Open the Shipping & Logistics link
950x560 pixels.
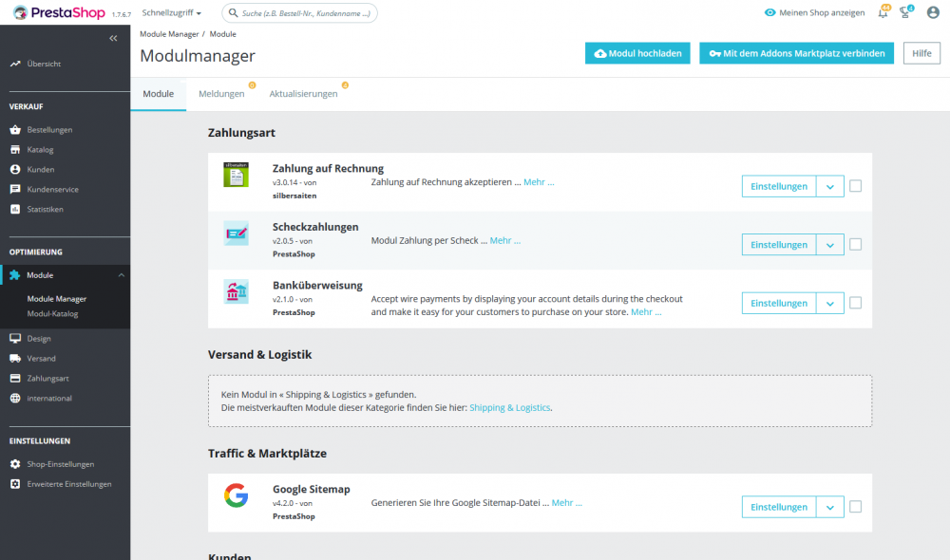512,407
